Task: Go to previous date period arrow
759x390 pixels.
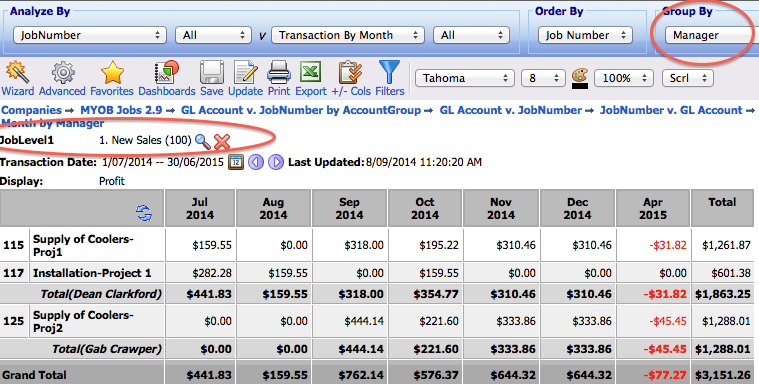Action: (256, 162)
